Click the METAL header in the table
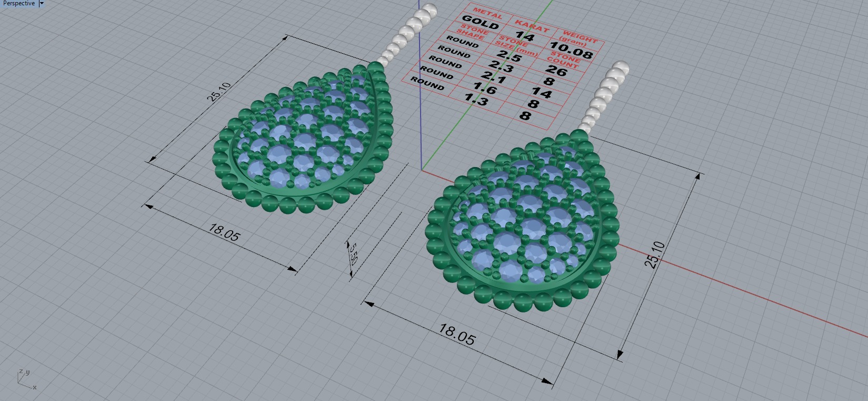The height and width of the screenshot is (401, 868). tap(487, 13)
